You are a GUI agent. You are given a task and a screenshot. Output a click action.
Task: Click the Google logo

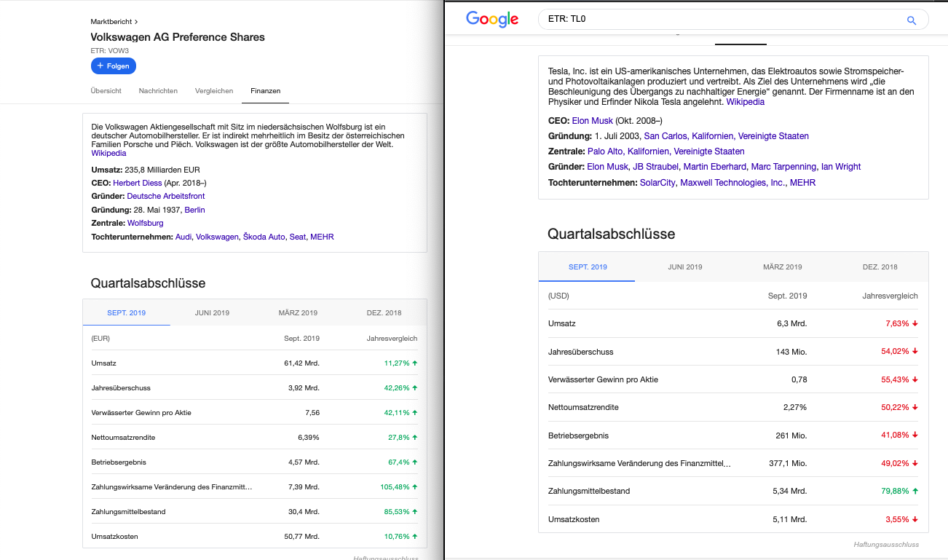pyautogui.click(x=492, y=20)
